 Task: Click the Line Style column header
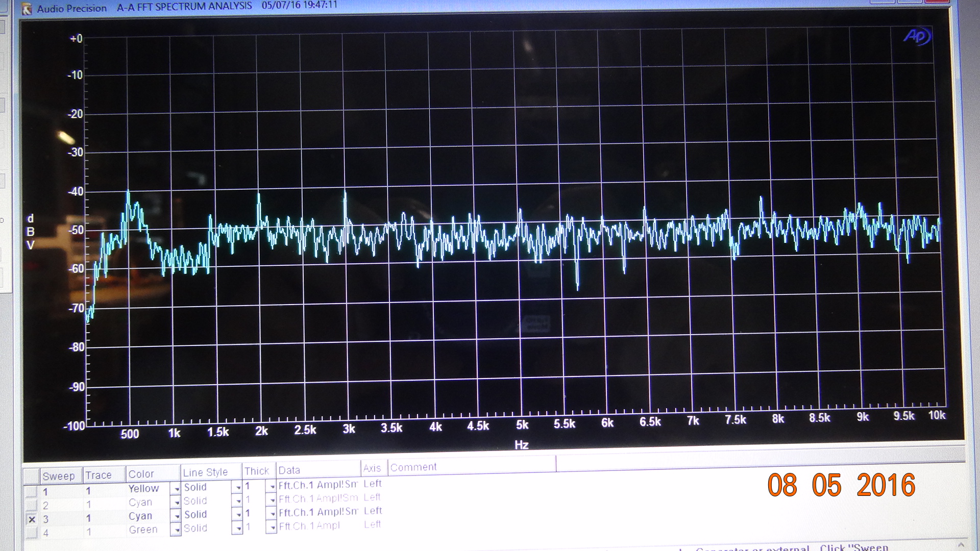[x=211, y=472]
